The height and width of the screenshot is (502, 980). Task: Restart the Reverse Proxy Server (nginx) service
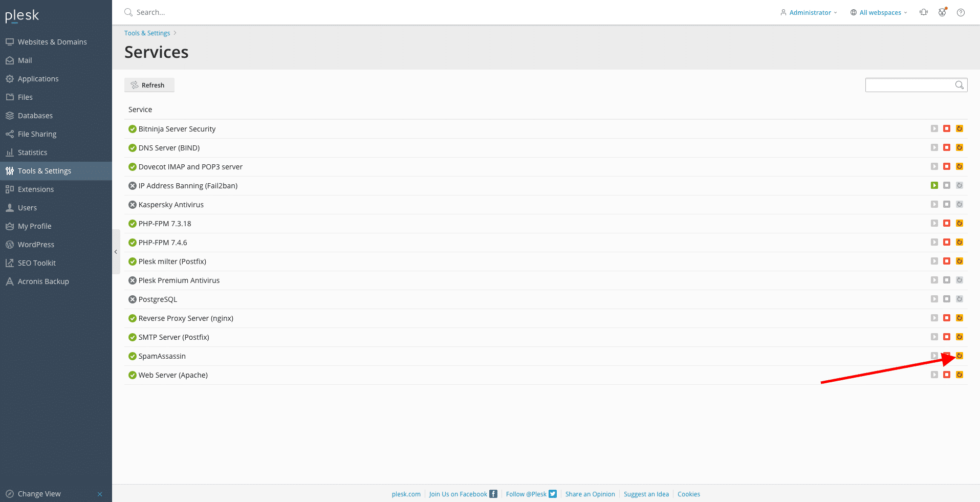960,318
